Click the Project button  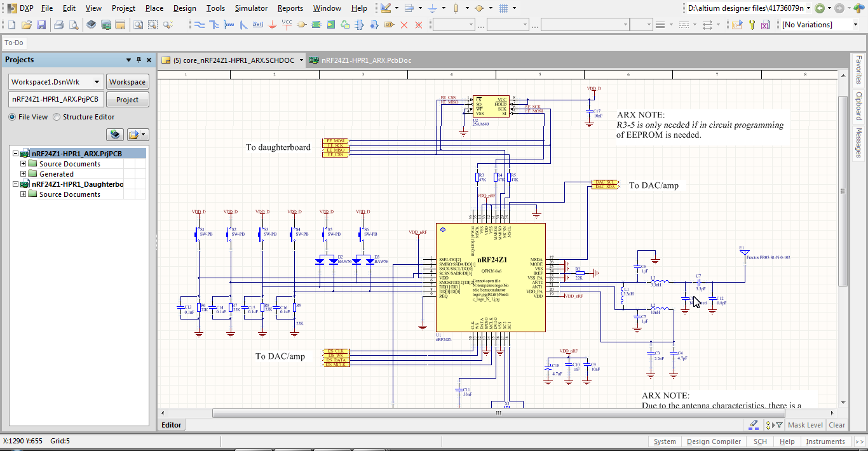click(x=127, y=100)
